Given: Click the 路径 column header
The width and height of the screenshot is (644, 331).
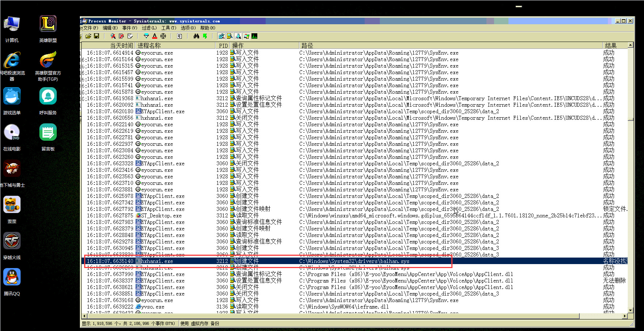Looking at the screenshot, I should click(451, 46).
